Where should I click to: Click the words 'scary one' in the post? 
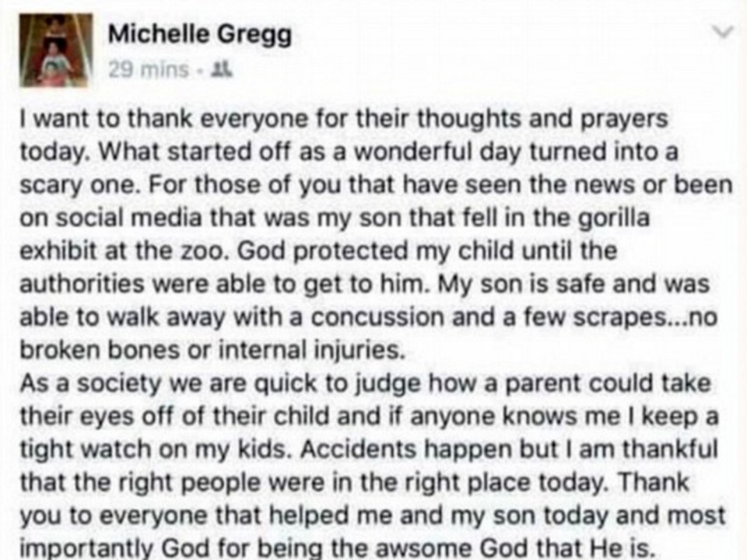coord(79,186)
